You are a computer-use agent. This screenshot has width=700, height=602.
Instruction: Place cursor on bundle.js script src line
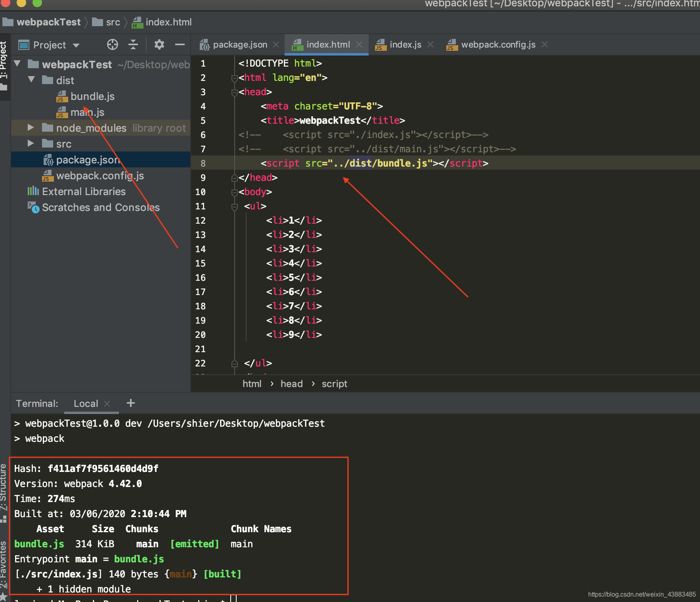pos(374,163)
